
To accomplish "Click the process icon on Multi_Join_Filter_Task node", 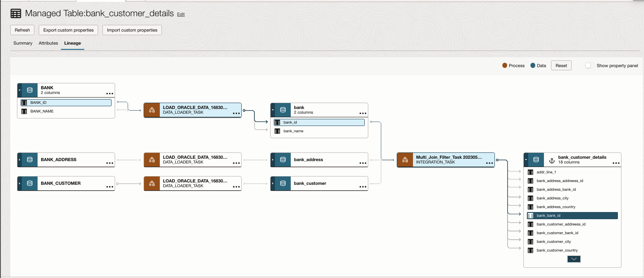I will click(x=405, y=160).
